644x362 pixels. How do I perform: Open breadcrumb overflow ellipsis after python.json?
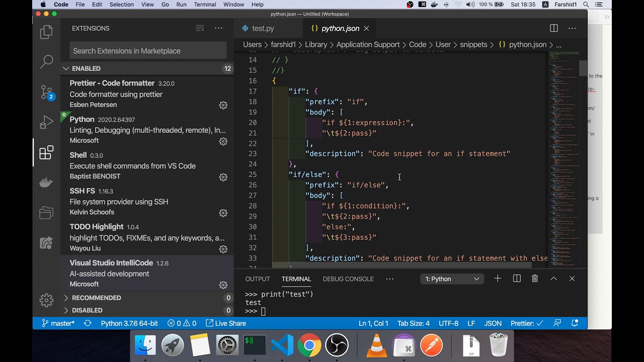pyautogui.click(x=558, y=45)
